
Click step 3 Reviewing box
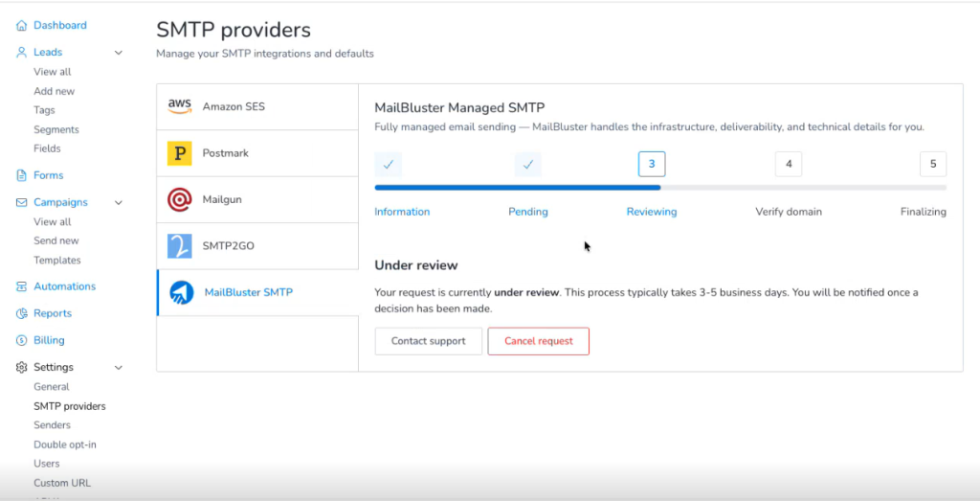pyautogui.click(x=651, y=165)
